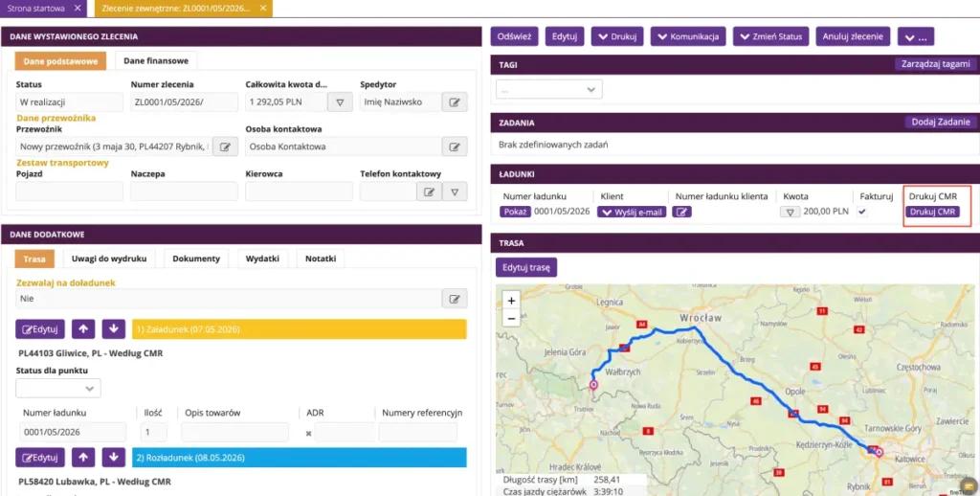Viewport: 980px width, 496px height.
Task: Click route length value 258,41
Action: tap(606, 480)
